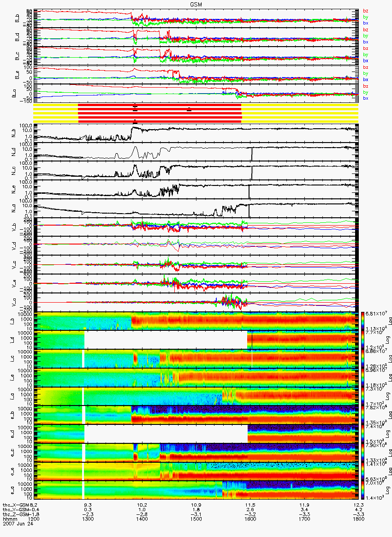The image size is (392, 537).
Task: Click the V_b velocity axis label
Action: tap(14, 227)
